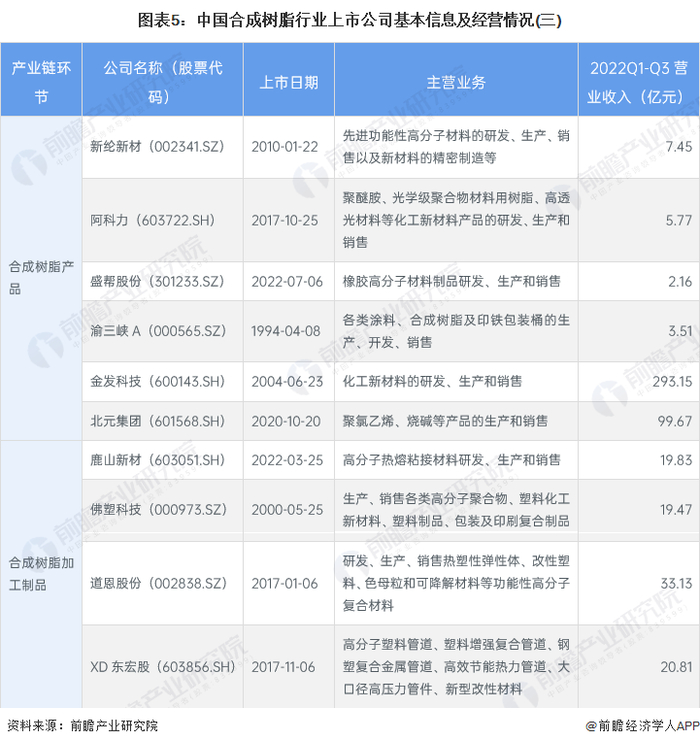Viewport: 700px width, 746px height.
Task: Select business text 化工新材料的研发、生产和销售
Action: click(x=432, y=382)
